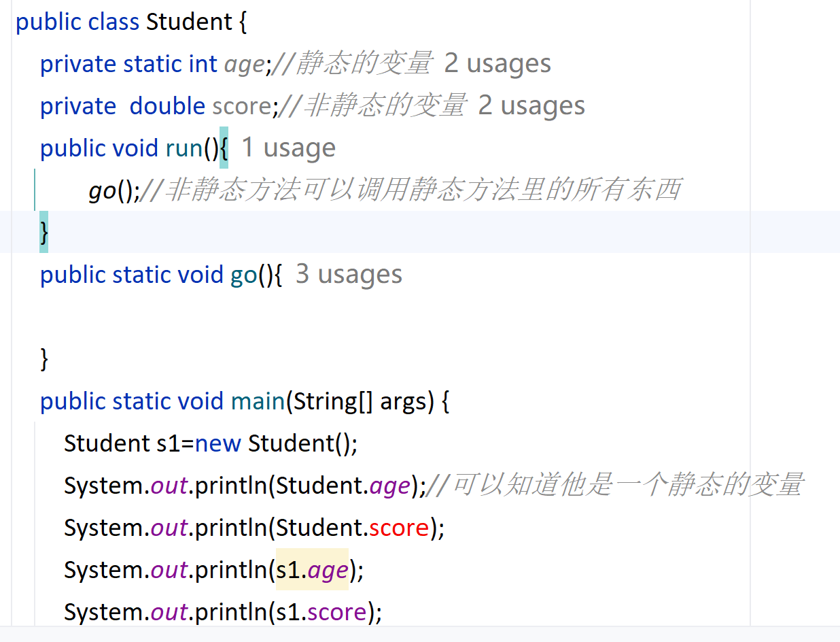840x642 pixels.
Task: Click the go method name in its declaration
Action: (243, 275)
